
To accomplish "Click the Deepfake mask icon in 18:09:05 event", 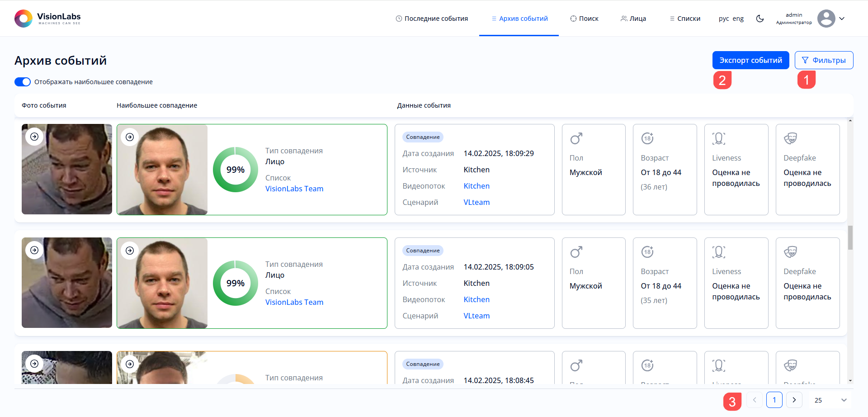I will 790,252.
